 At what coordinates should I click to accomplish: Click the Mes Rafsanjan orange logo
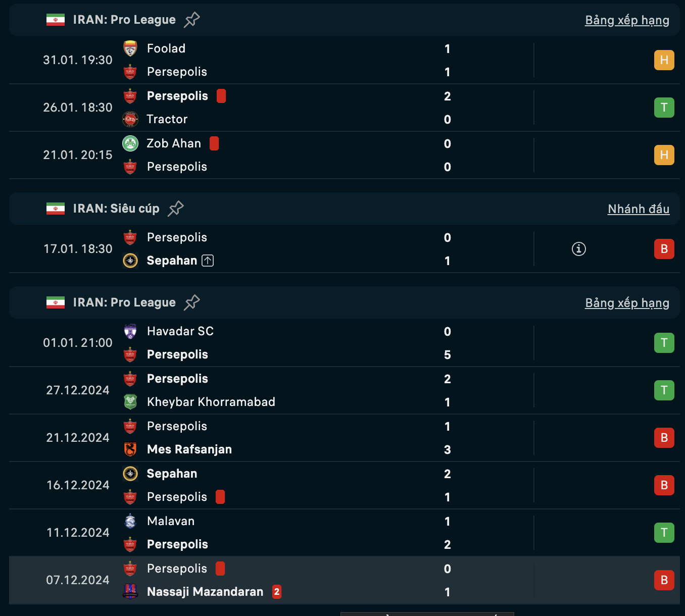tap(130, 449)
